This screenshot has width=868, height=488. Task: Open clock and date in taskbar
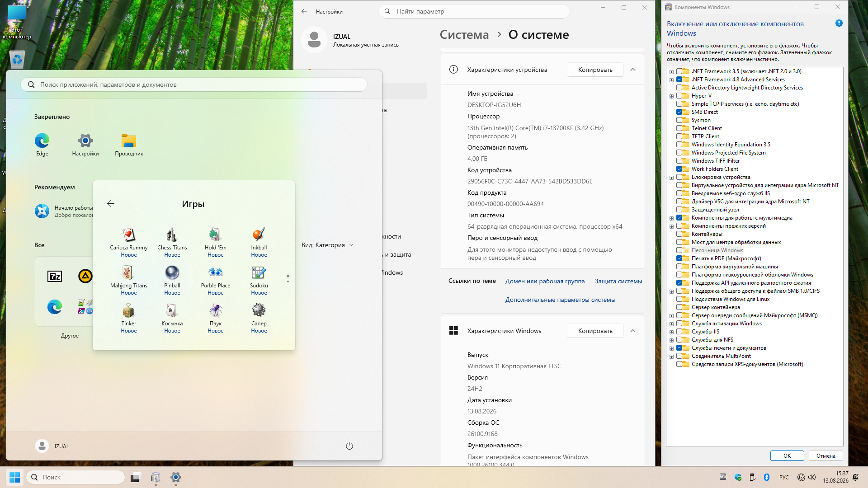[x=836, y=477]
